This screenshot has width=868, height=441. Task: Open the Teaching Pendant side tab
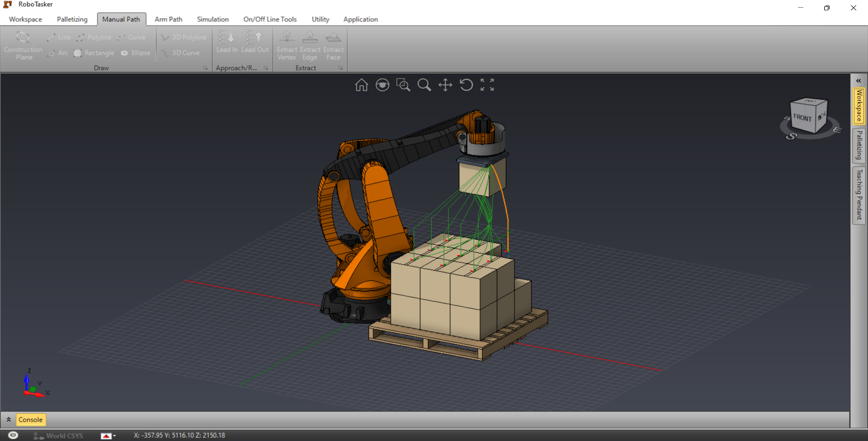click(859, 195)
